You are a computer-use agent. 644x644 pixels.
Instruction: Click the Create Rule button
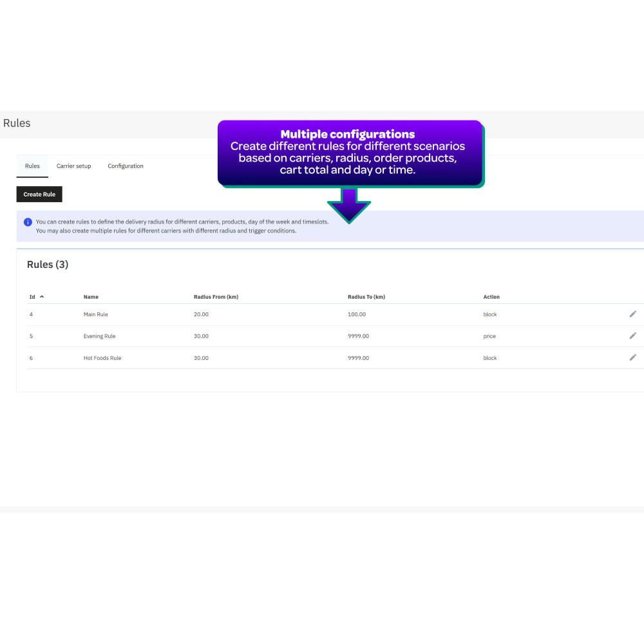(x=39, y=194)
